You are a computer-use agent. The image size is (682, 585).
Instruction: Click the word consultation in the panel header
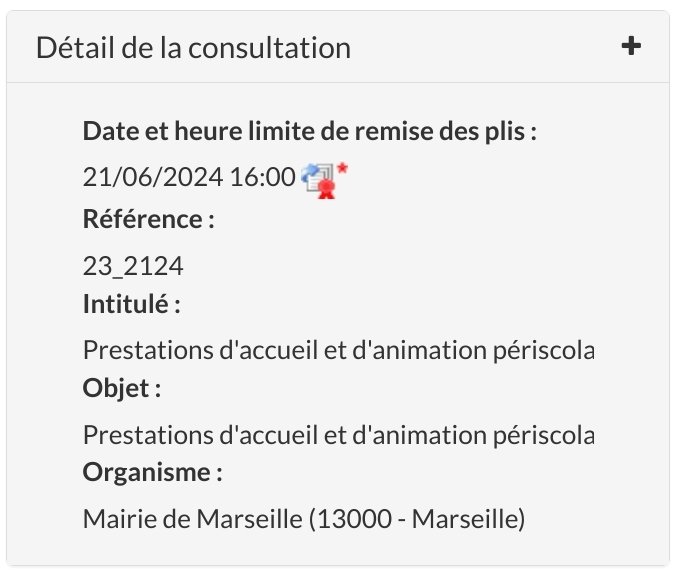point(269,47)
